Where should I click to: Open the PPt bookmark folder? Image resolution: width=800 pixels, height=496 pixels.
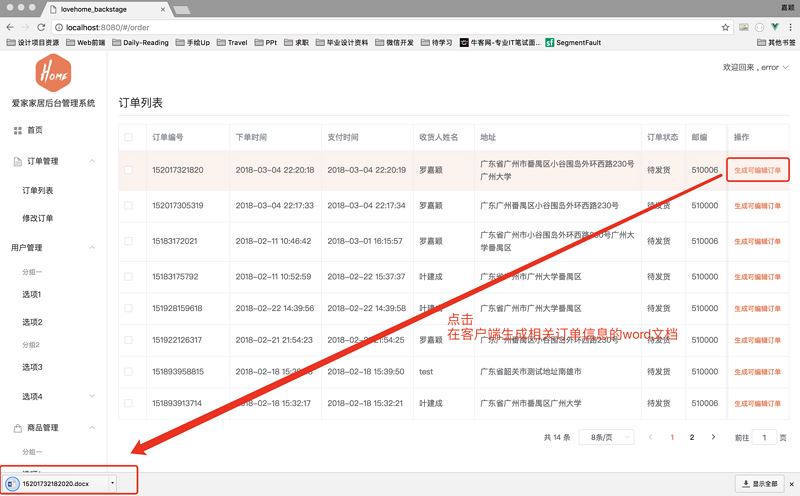(x=266, y=42)
